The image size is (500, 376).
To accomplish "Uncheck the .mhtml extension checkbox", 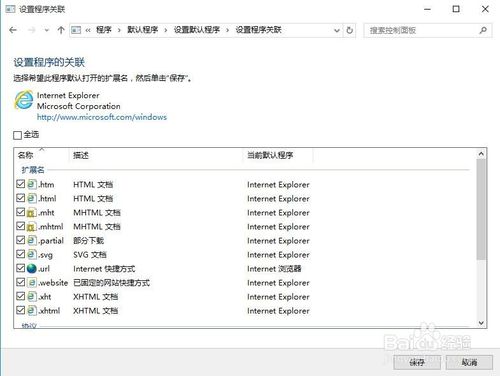I will pos(20,226).
